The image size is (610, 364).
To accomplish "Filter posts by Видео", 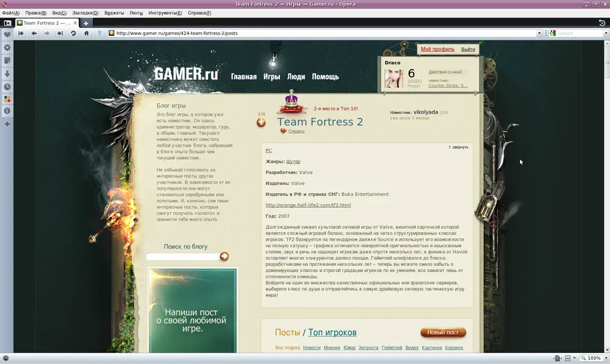I will [412, 348].
